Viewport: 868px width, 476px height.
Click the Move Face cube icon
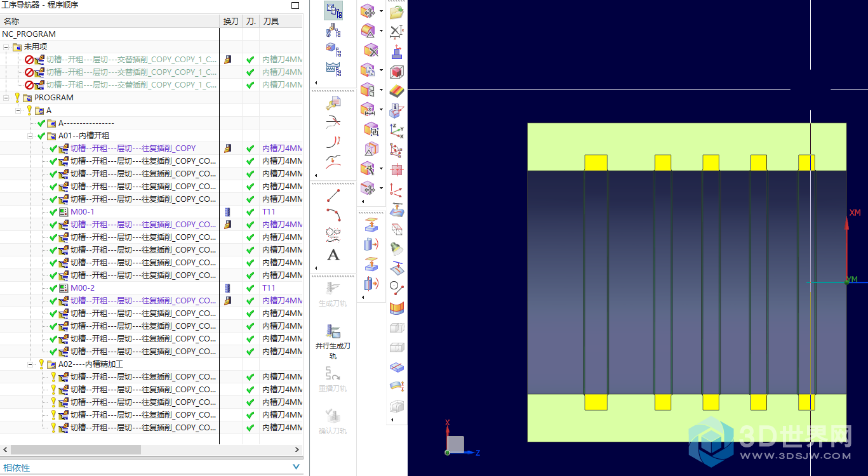pos(368,11)
